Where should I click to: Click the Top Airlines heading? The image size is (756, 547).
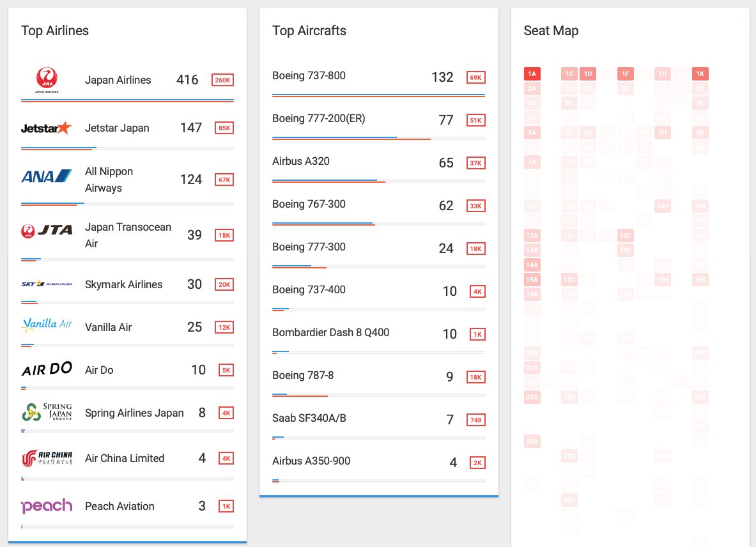click(x=55, y=31)
